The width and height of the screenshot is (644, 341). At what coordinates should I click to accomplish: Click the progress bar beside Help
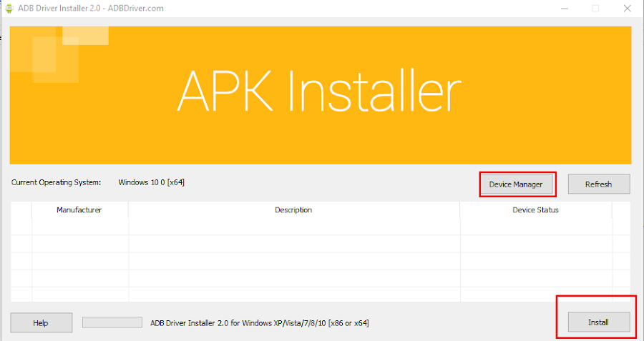(x=112, y=322)
